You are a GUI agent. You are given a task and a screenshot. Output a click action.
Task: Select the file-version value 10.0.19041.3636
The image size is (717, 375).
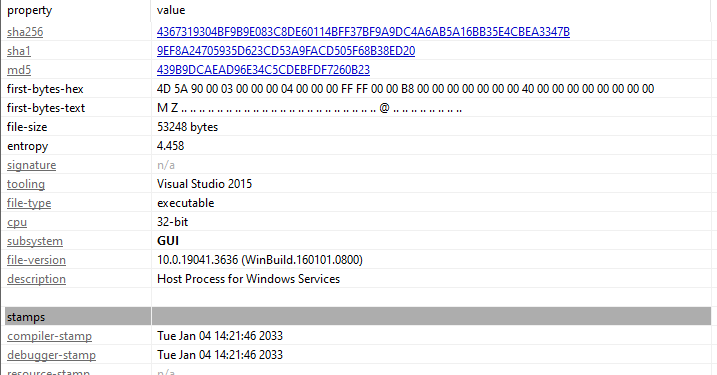260,260
